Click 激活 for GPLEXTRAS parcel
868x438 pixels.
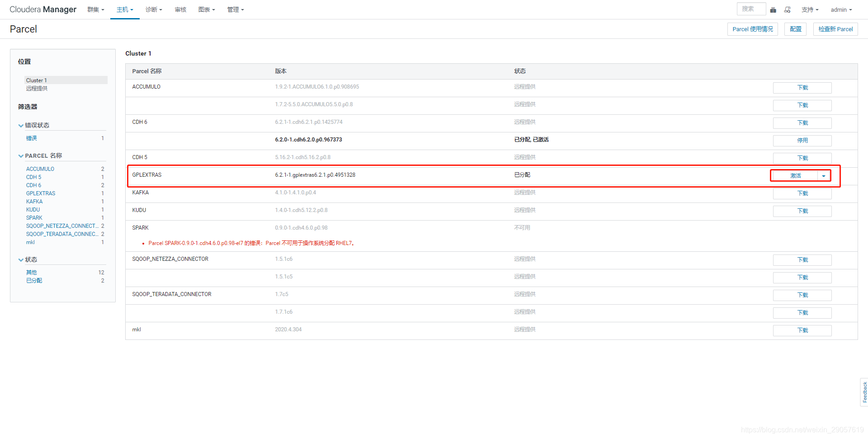coord(795,176)
